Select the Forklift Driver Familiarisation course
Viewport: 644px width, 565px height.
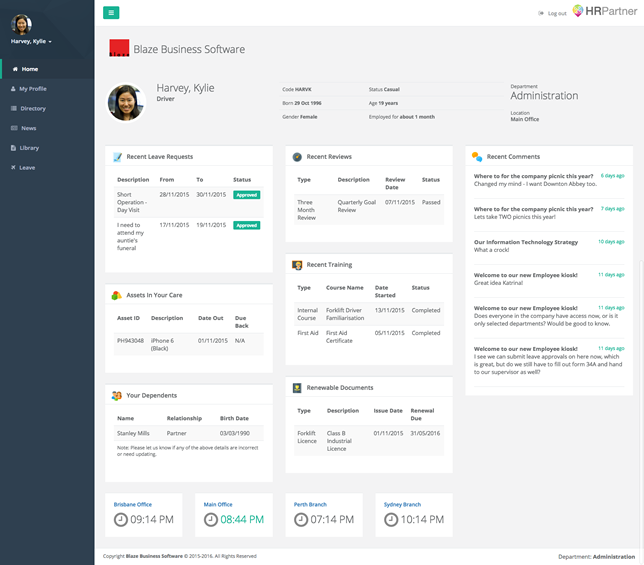[345, 314]
